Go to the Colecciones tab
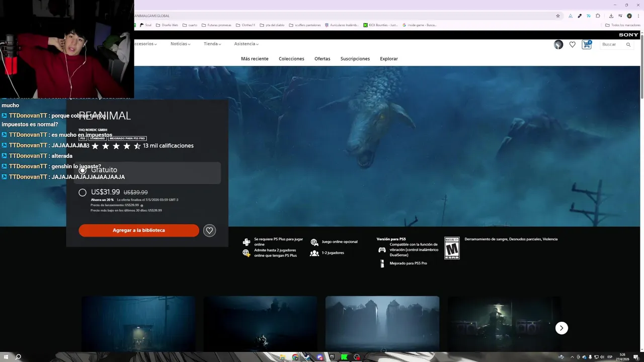 pos(291,59)
